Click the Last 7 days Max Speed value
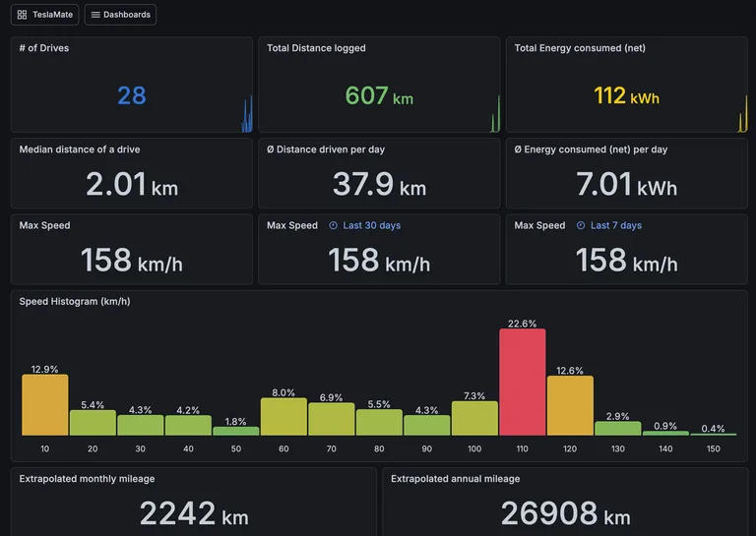This screenshot has height=536, width=756. pos(626,260)
